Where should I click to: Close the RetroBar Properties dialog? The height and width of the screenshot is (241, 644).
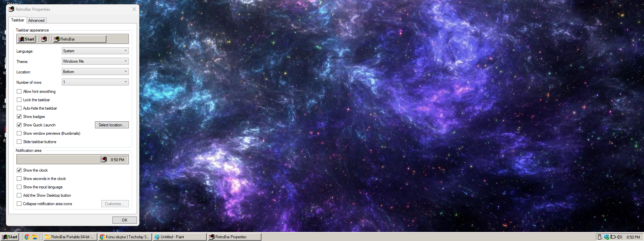134,9
